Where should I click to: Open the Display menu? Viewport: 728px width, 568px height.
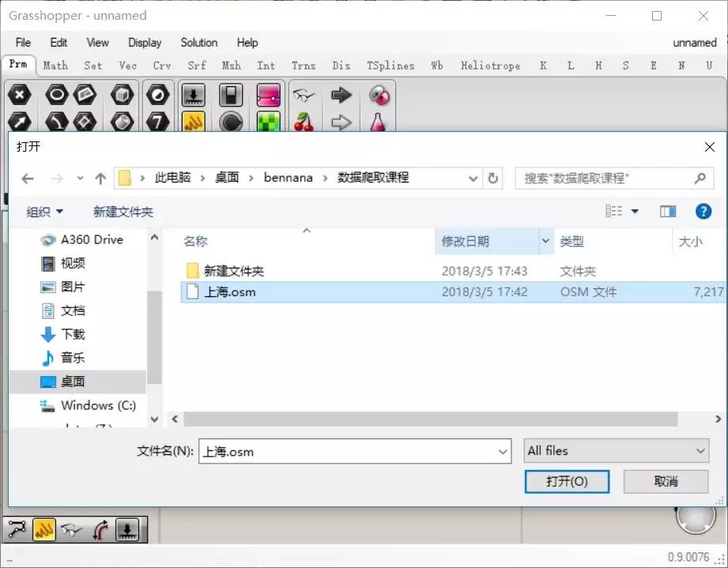pos(145,43)
